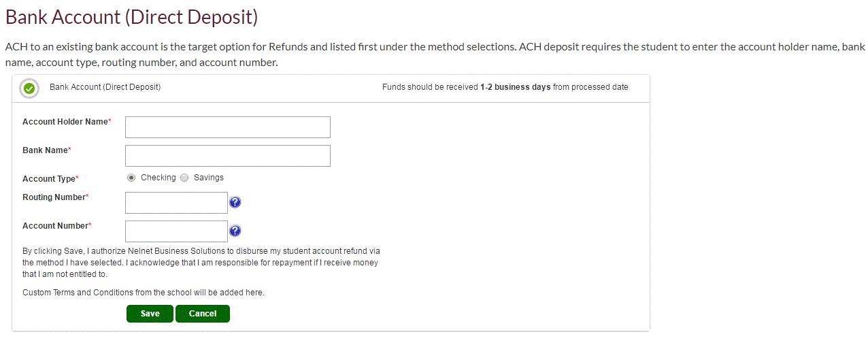Click the green checkmark method selection icon

29,88
